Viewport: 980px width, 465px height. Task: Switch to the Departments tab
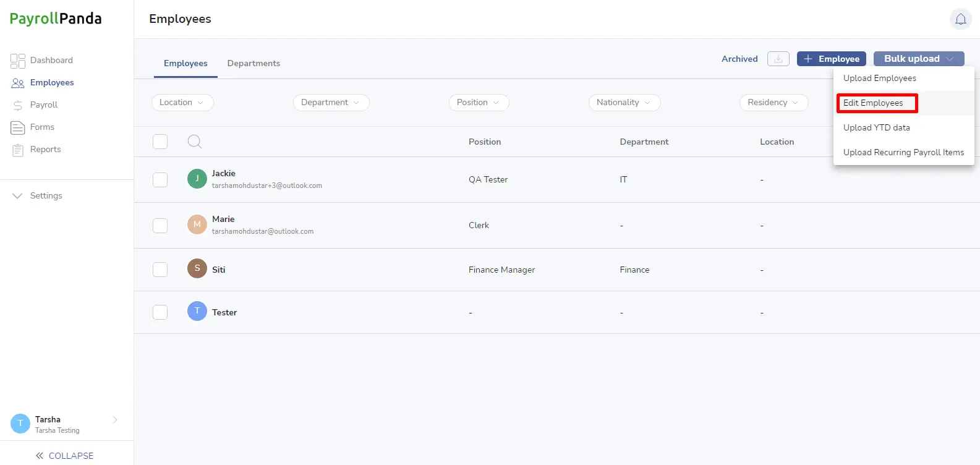pos(254,63)
